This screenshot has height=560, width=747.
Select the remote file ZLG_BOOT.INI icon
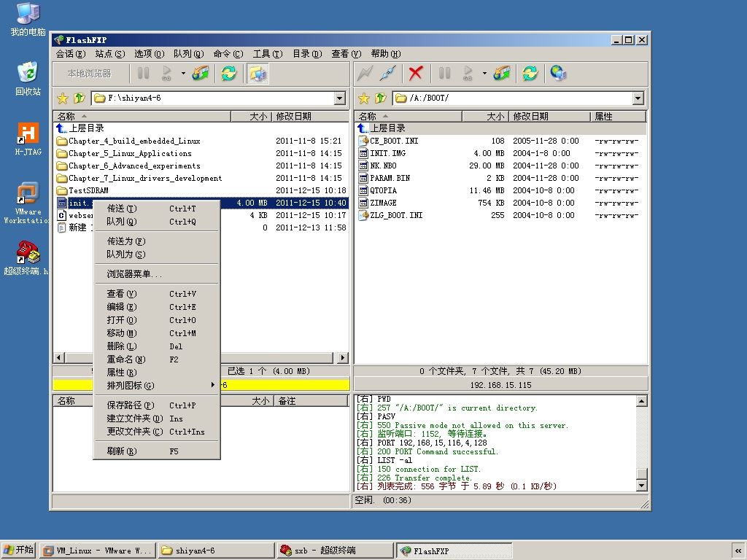click(363, 215)
